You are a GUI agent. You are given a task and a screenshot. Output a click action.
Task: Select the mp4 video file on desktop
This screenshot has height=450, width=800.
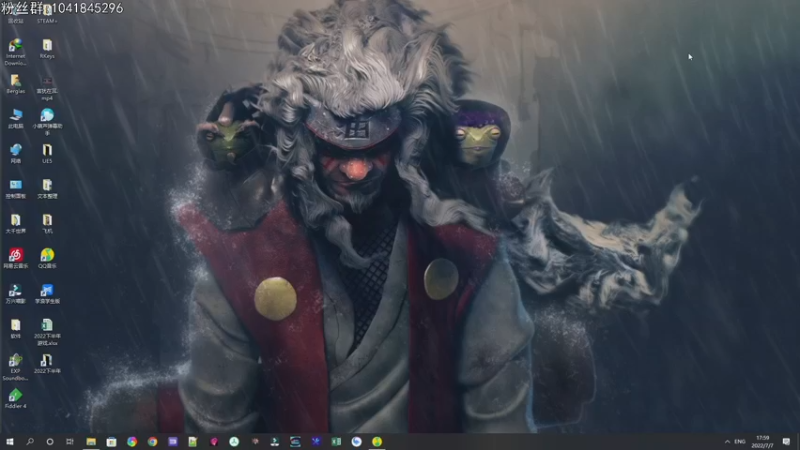(x=47, y=88)
